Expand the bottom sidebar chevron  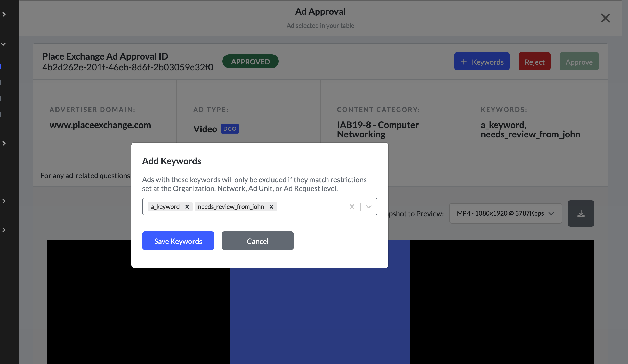[4, 230]
